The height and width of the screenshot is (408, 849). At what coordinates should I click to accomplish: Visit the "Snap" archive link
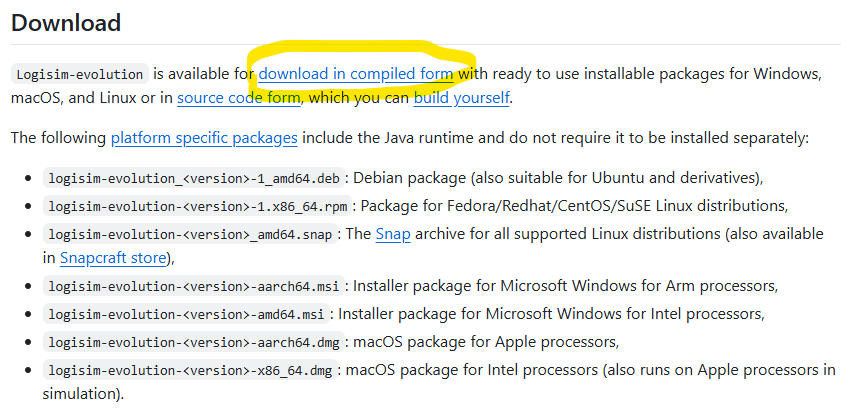pyautogui.click(x=387, y=234)
